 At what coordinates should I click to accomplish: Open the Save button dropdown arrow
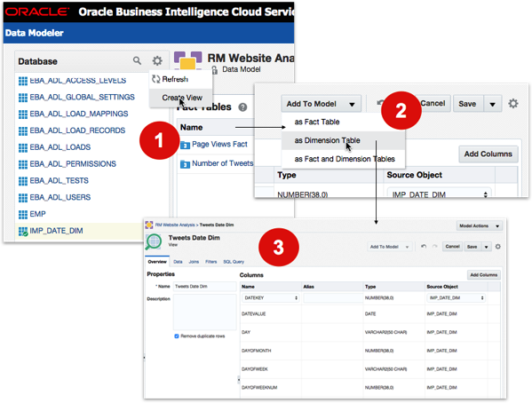point(492,104)
